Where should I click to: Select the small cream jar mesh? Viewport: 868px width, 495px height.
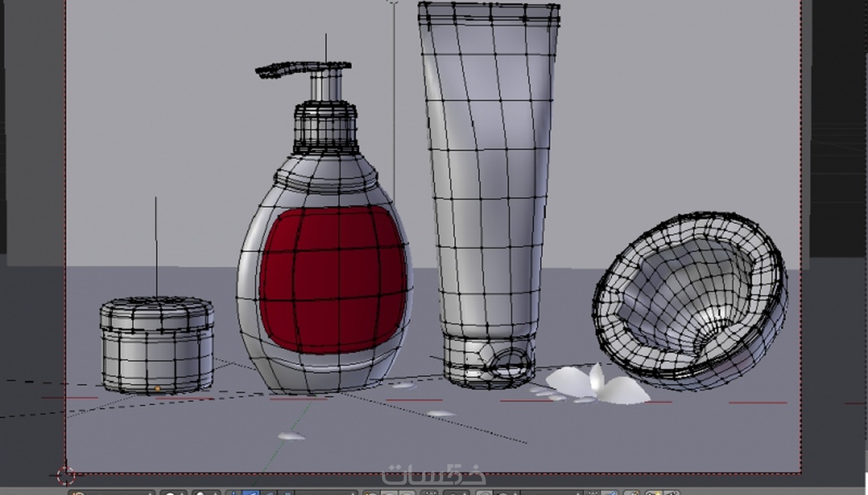coord(157,345)
